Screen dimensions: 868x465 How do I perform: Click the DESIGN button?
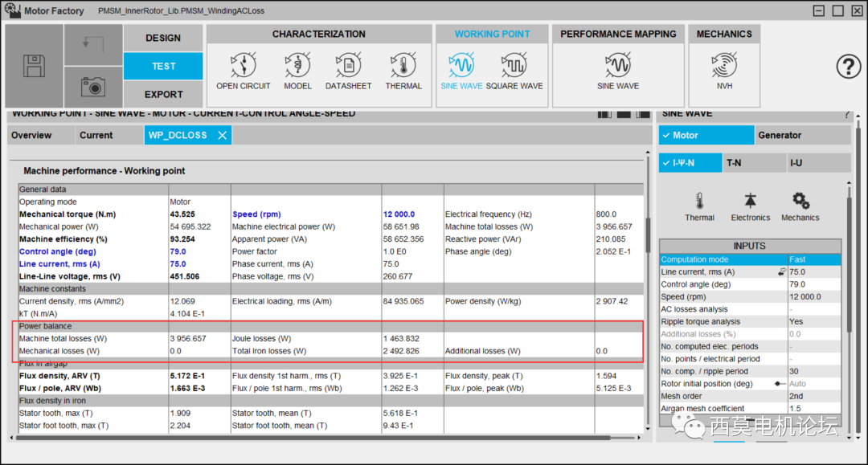163,38
